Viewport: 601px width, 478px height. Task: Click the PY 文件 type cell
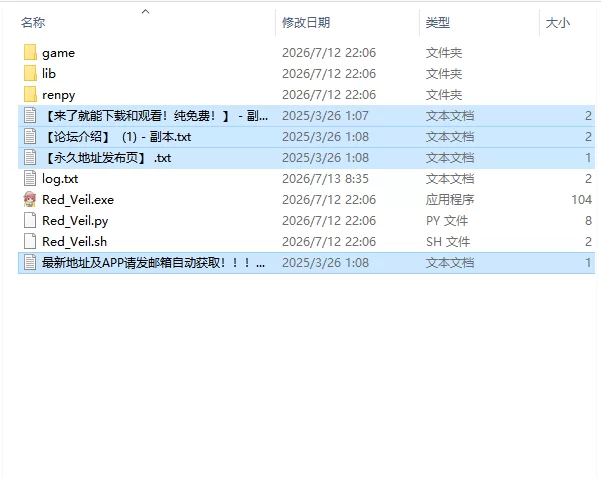click(447, 220)
